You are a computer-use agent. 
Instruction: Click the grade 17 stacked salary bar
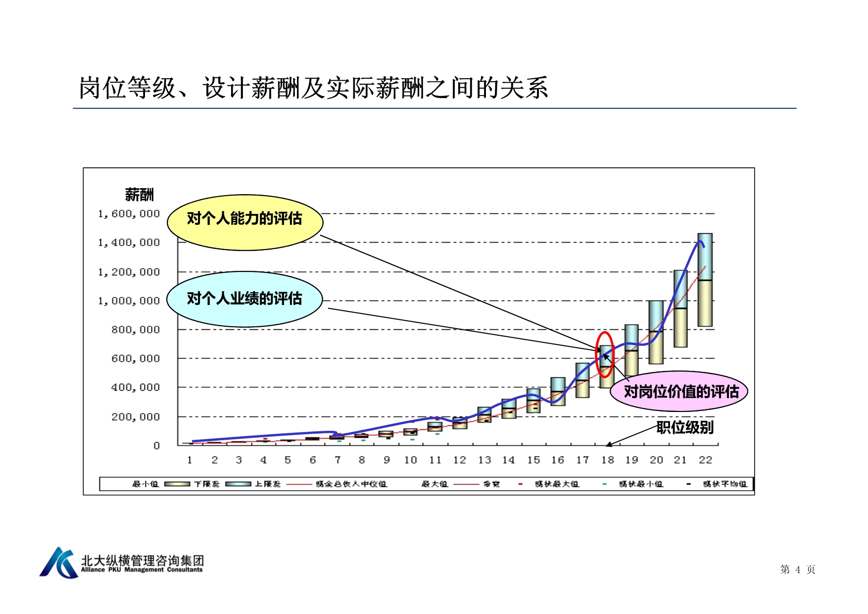click(x=582, y=380)
